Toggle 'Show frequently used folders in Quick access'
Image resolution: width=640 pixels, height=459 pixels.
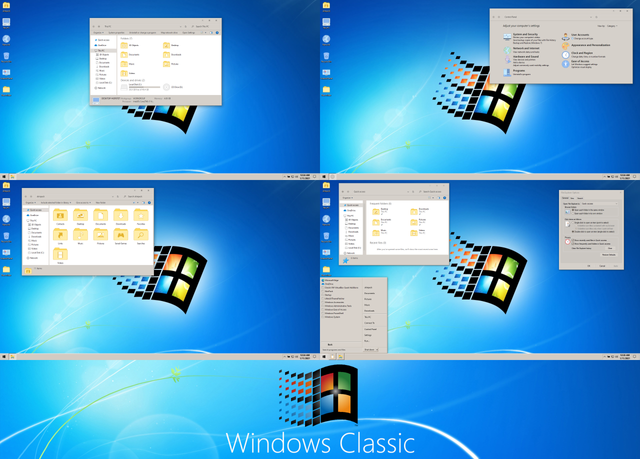[591, 244]
